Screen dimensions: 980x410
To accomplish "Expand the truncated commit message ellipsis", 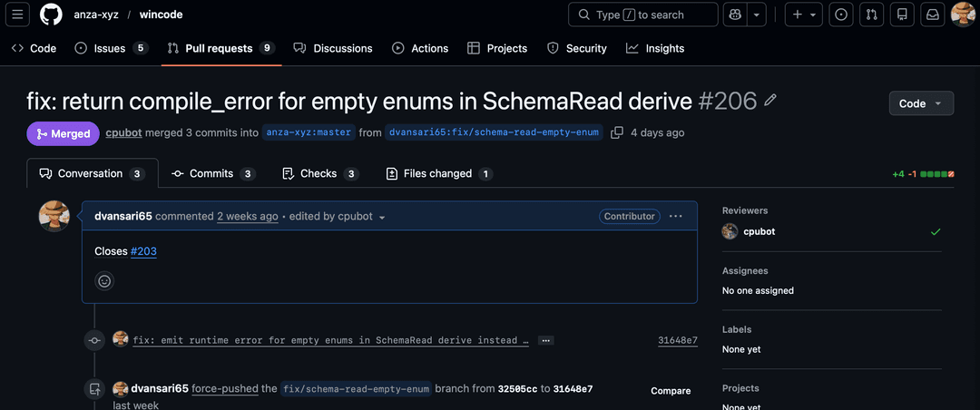I will tap(545, 340).
